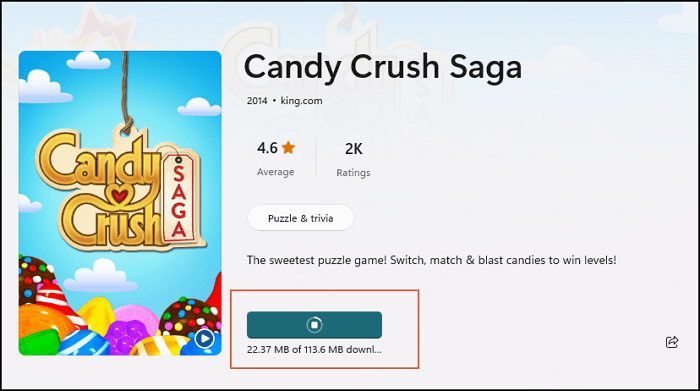The image size is (700, 391).
Task: Click the red heart in the Candy Crush logo
Action: pyautogui.click(x=120, y=195)
